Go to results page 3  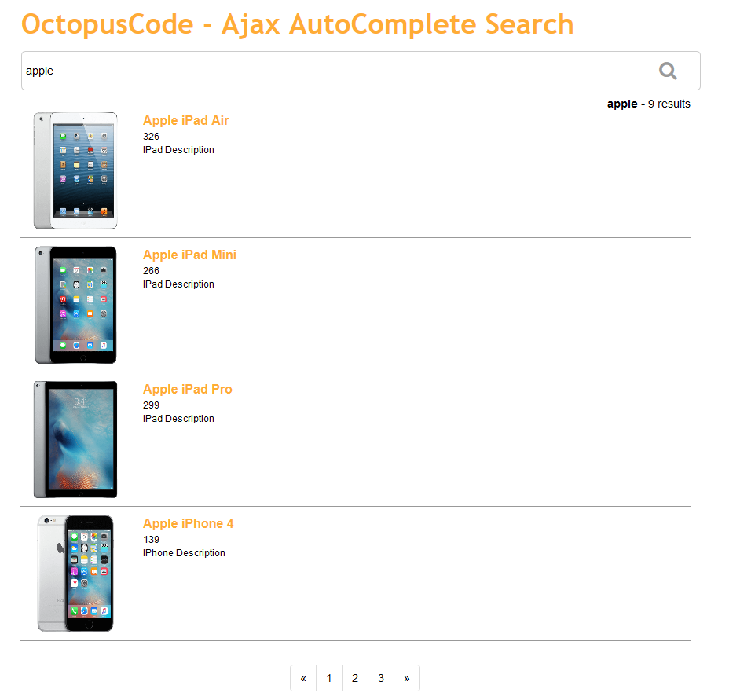click(x=381, y=678)
